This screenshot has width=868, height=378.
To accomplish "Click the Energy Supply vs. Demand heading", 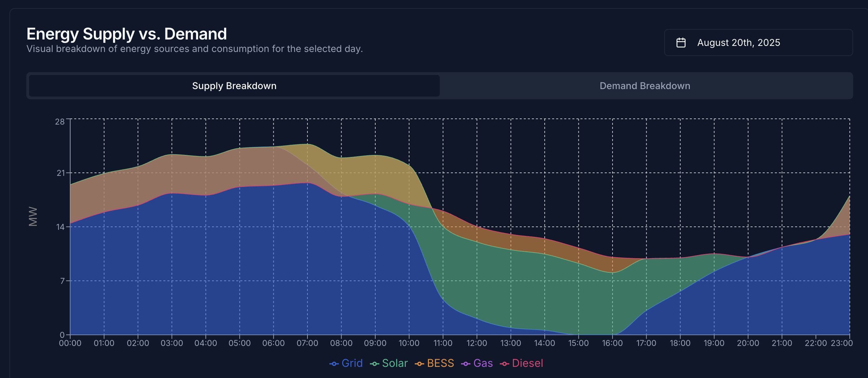I will tap(127, 34).
